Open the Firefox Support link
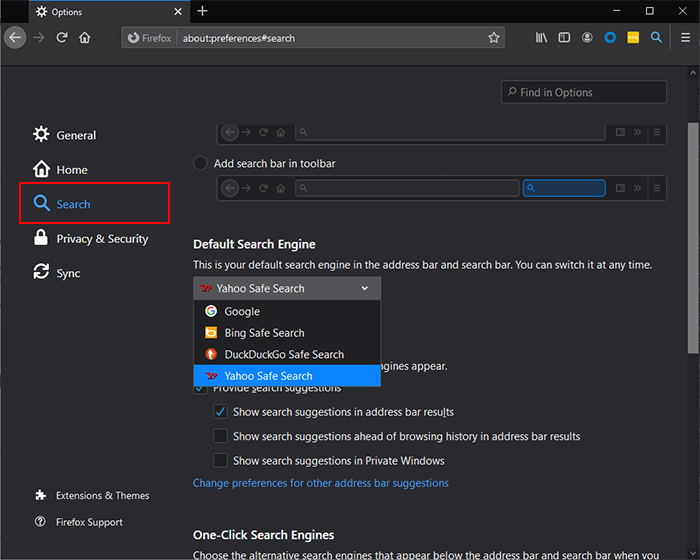The height and width of the screenshot is (560, 700). pos(79,522)
